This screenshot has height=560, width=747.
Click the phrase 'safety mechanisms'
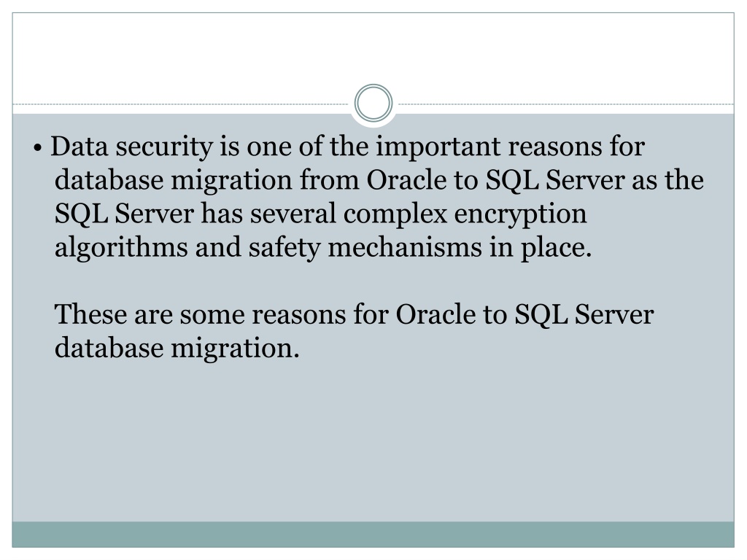tap(365, 248)
